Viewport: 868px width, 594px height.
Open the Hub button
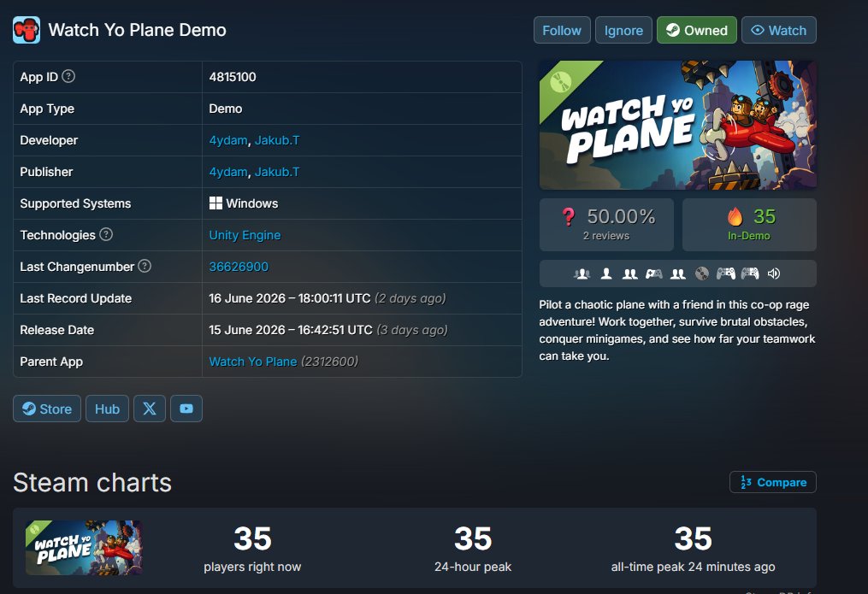pyautogui.click(x=107, y=409)
